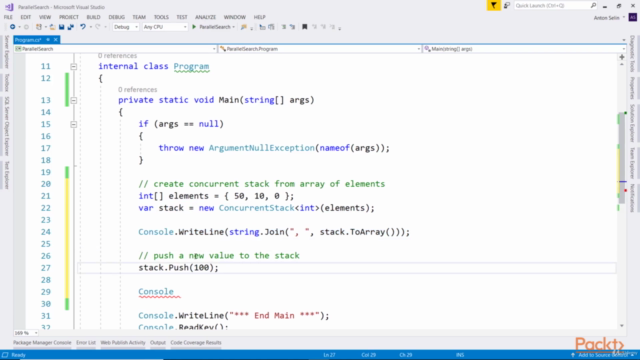
Task: Collapse the if block outlining region
Action: point(73,124)
